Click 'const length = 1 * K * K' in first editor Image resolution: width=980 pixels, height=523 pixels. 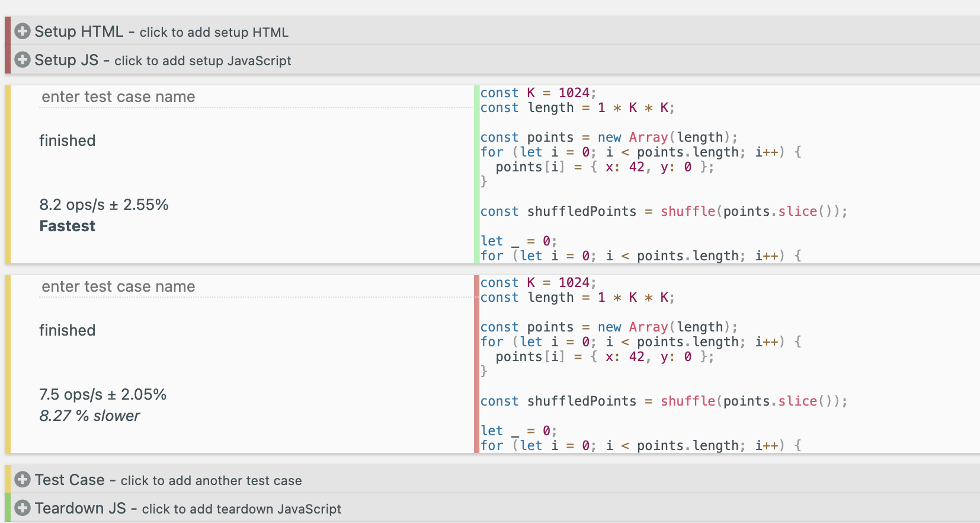pos(577,107)
